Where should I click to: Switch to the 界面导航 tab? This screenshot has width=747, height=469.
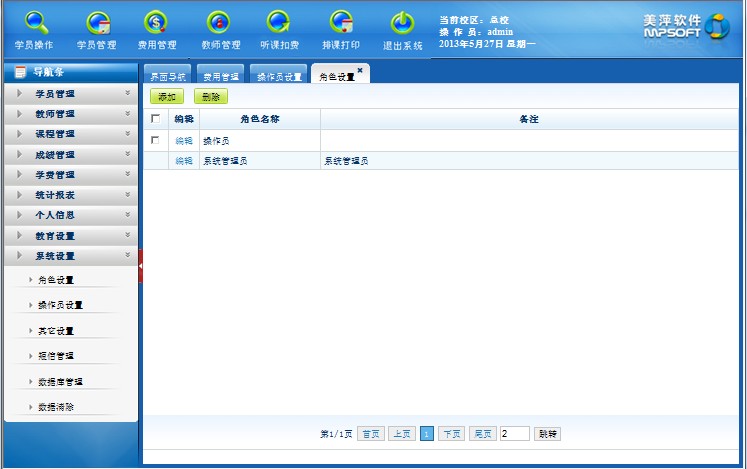(167, 77)
